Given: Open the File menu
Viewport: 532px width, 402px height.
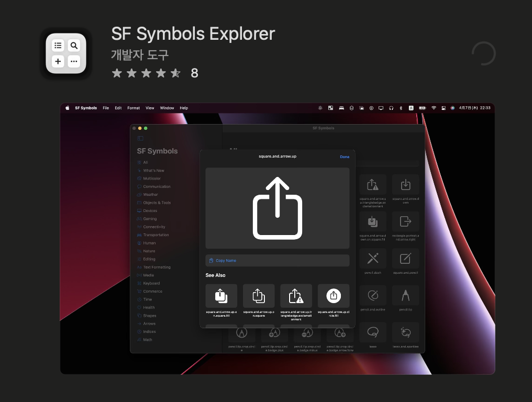Looking at the screenshot, I should pyautogui.click(x=106, y=108).
